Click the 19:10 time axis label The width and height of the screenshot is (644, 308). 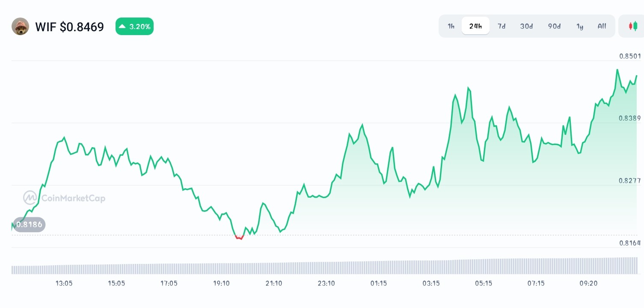pyautogui.click(x=221, y=283)
